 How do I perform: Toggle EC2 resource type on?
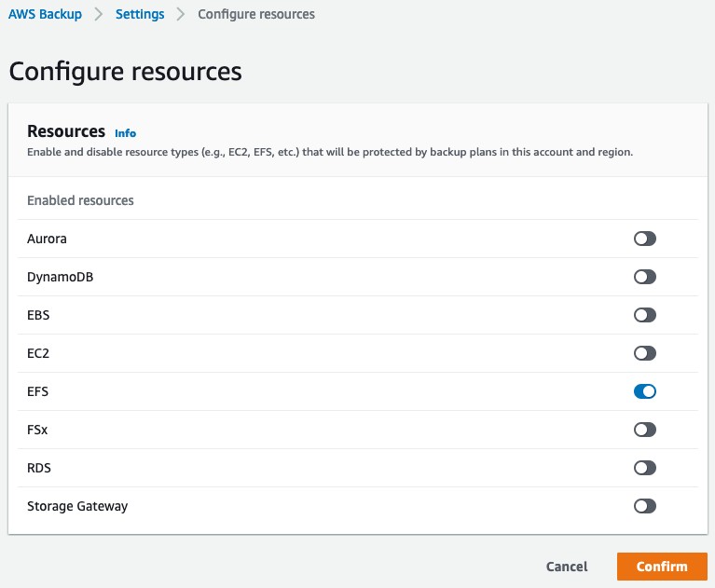pos(644,353)
